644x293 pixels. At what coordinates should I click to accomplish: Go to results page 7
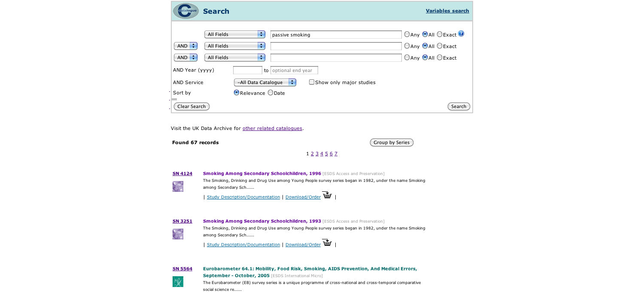(x=336, y=154)
